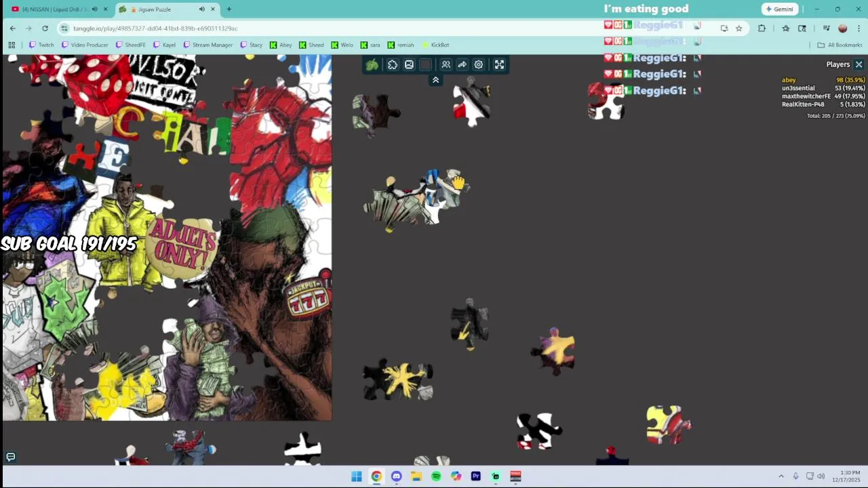Click the dark background color swatch
The image size is (868, 488).
pos(425,64)
